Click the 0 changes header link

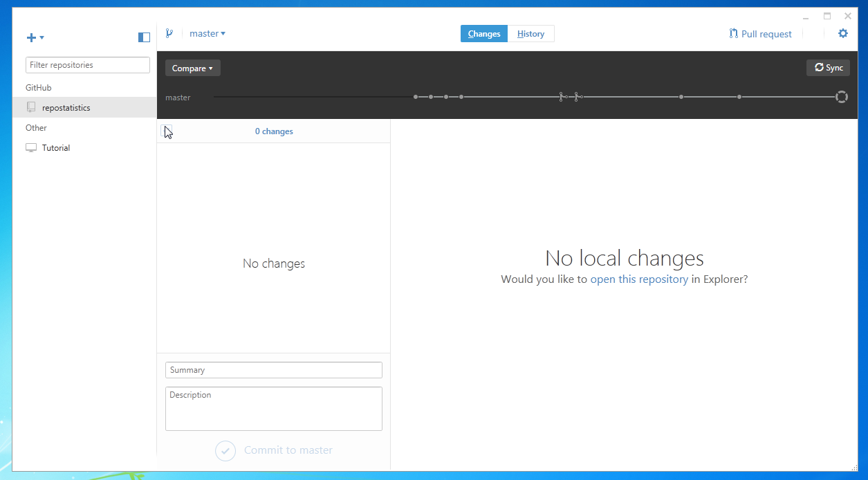[274, 131]
